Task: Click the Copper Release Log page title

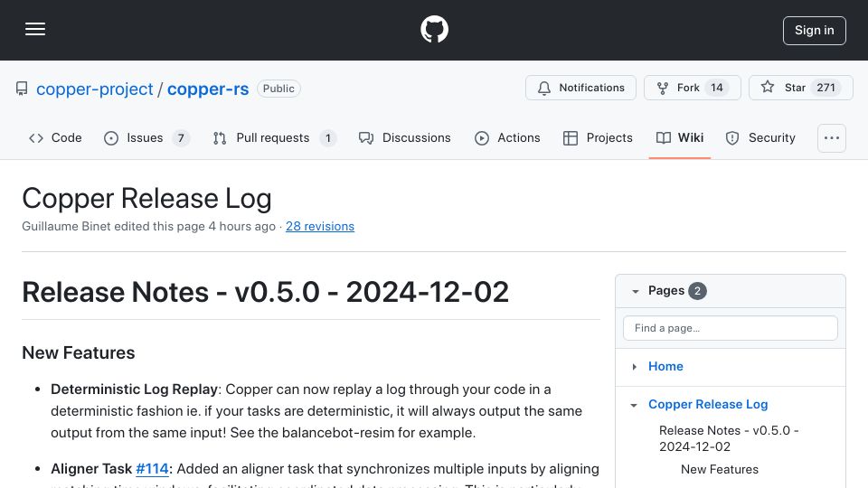Action: click(x=146, y=198)
